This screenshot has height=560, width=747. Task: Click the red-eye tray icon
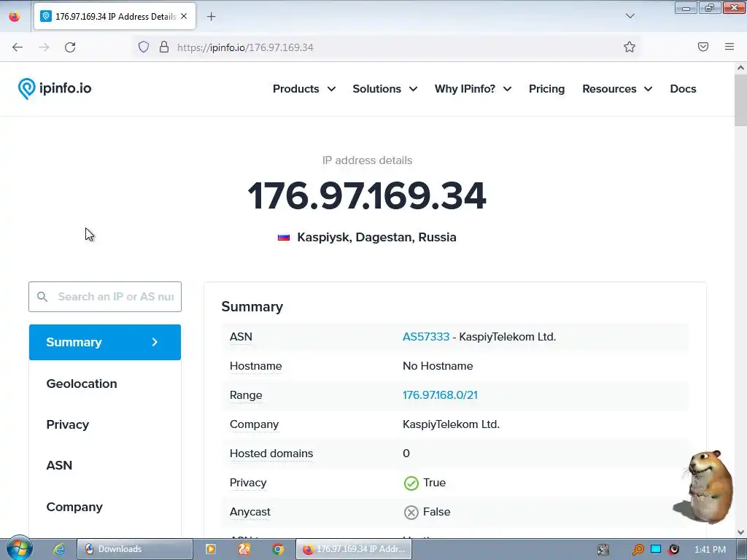pos(673,550)
